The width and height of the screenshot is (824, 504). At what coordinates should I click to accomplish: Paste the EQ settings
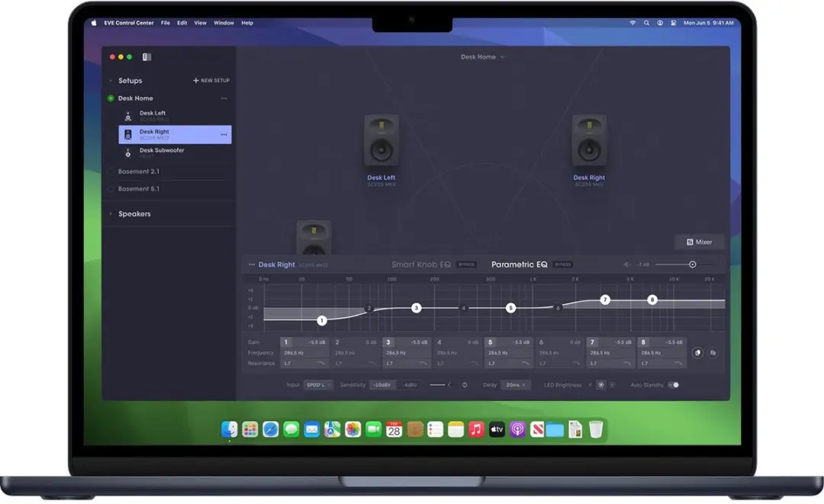pyautogui.click(x=713, y=353)
